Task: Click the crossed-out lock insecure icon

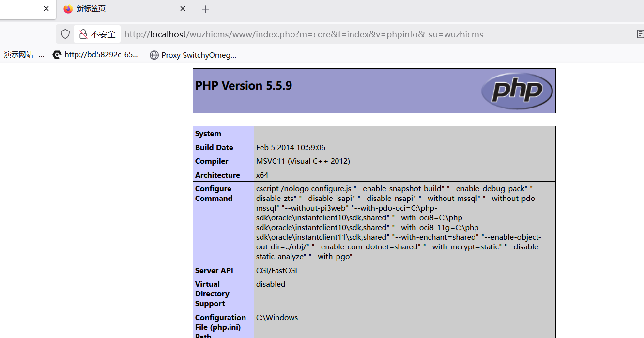Action: click(83, 34)
